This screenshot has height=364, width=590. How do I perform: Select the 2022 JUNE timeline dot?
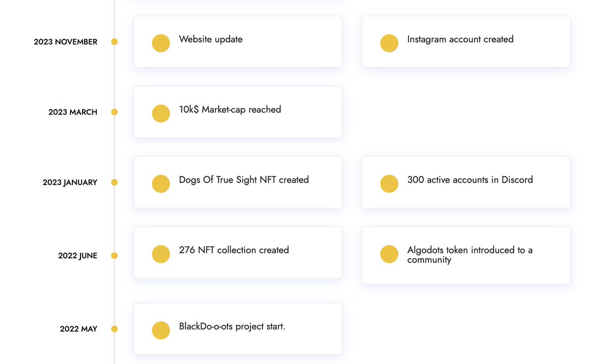tap(115, 255)
